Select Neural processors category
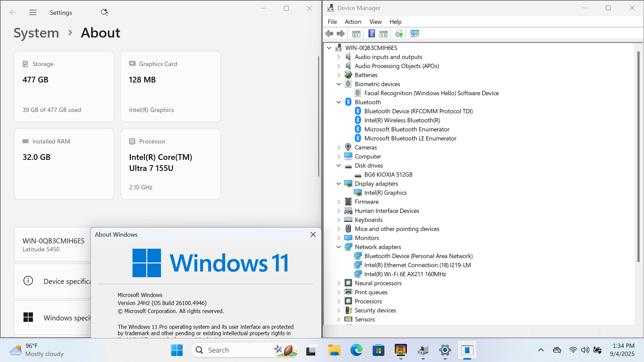 pyautogui.click(x=378, y=283)
